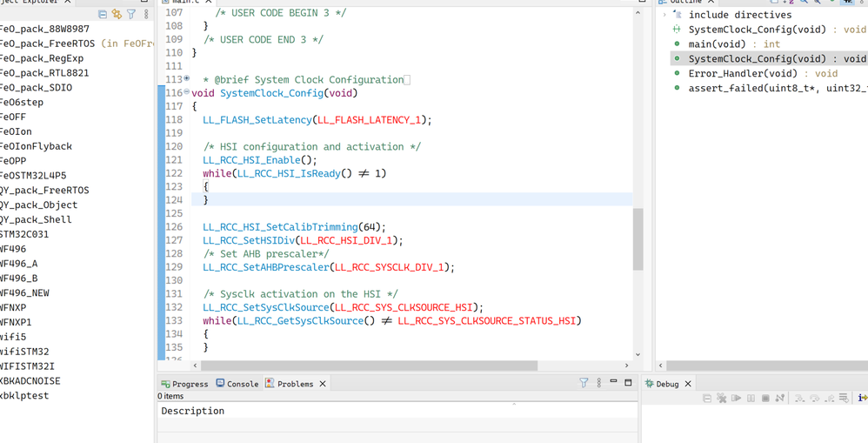Toggle Instruction Stepping Mode in Debug toolbar
The image size is (868, 443).
click(863, 398)
